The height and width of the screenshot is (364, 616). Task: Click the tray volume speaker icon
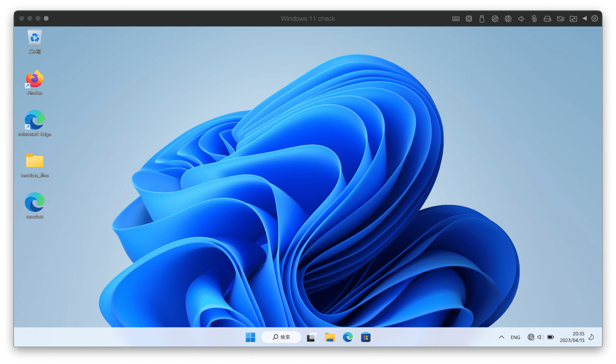[540, 337]
